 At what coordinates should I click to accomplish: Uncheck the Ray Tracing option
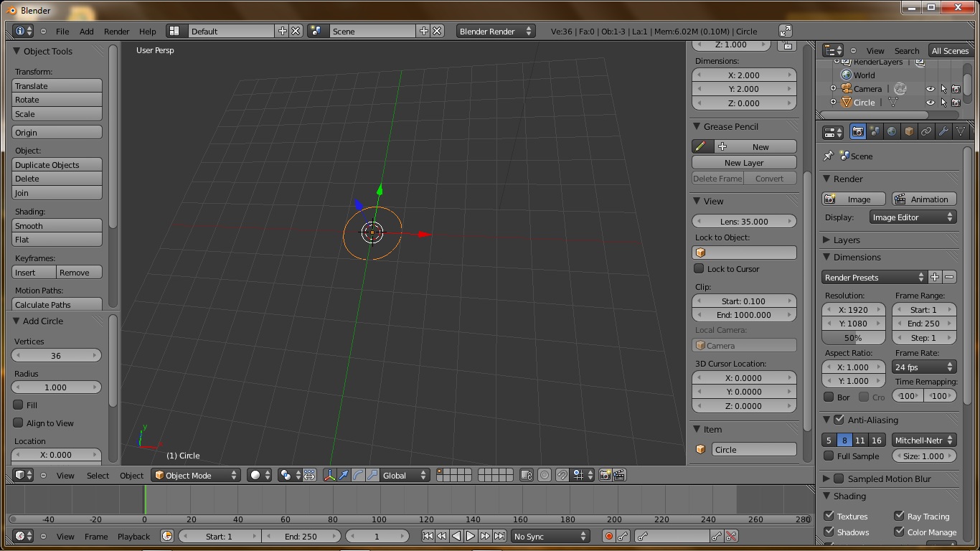tap(899, 516)
